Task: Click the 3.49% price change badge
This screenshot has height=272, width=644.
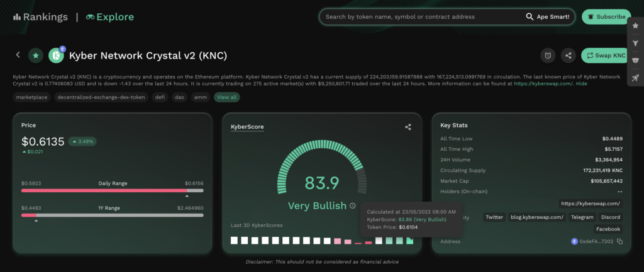Action: point(82,141)
